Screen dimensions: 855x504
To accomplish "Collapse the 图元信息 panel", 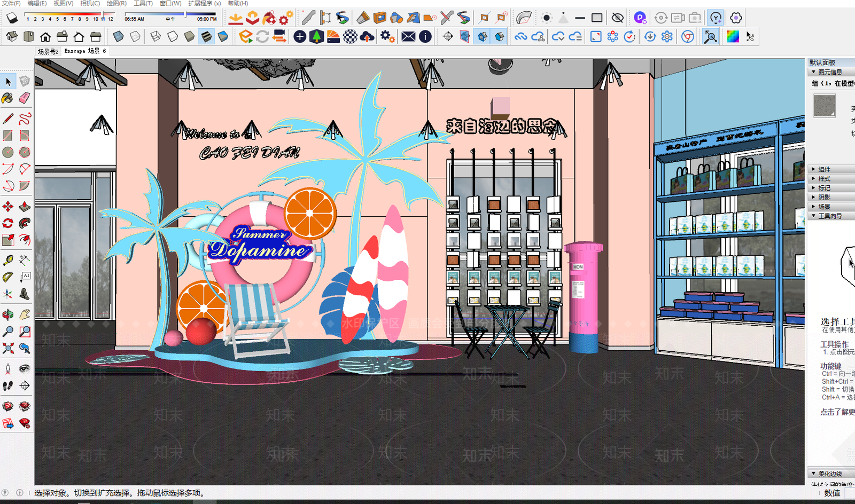I will [831, 72].
